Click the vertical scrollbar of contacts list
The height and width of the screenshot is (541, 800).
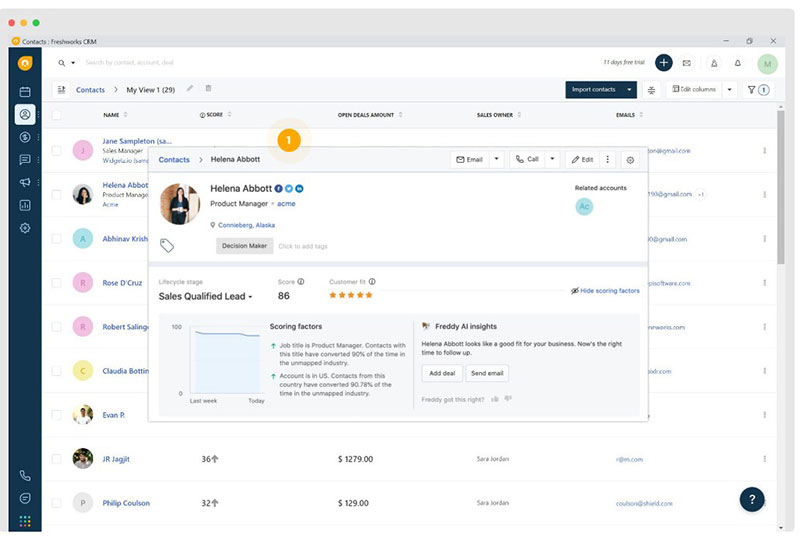(x=781, y=187)
